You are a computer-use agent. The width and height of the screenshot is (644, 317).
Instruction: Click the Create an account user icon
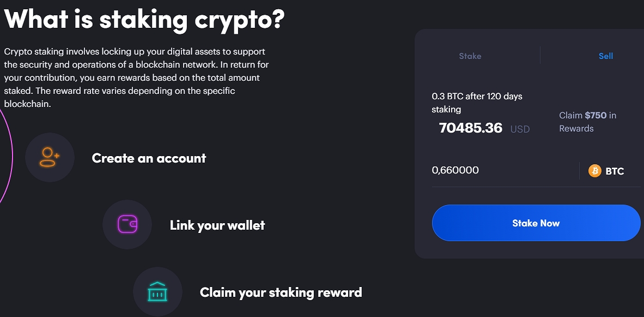[x=50, y=158]
